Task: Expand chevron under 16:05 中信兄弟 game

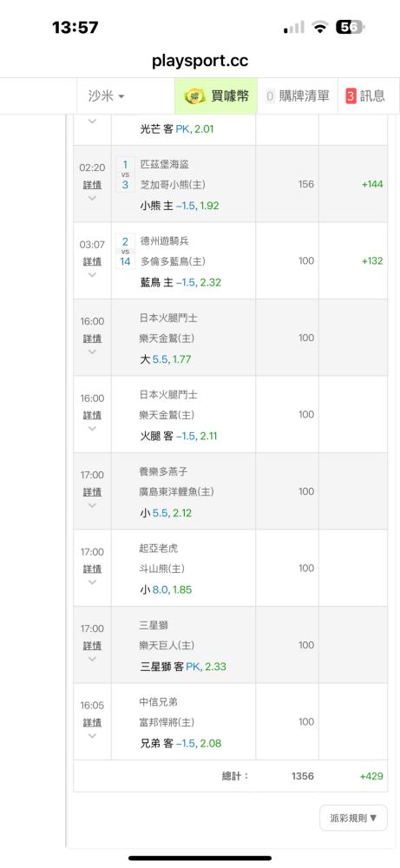Action: coord(92,736)
